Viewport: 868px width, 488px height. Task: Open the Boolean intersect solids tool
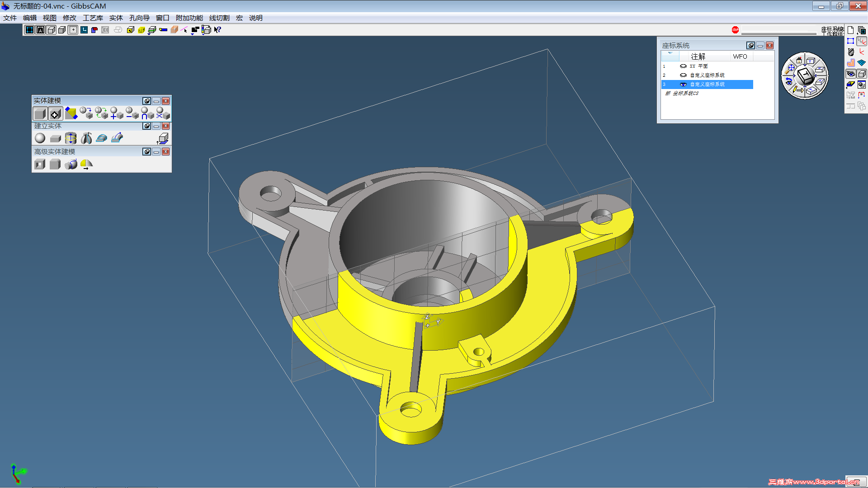pyautogui.click(x=147, y=113)
